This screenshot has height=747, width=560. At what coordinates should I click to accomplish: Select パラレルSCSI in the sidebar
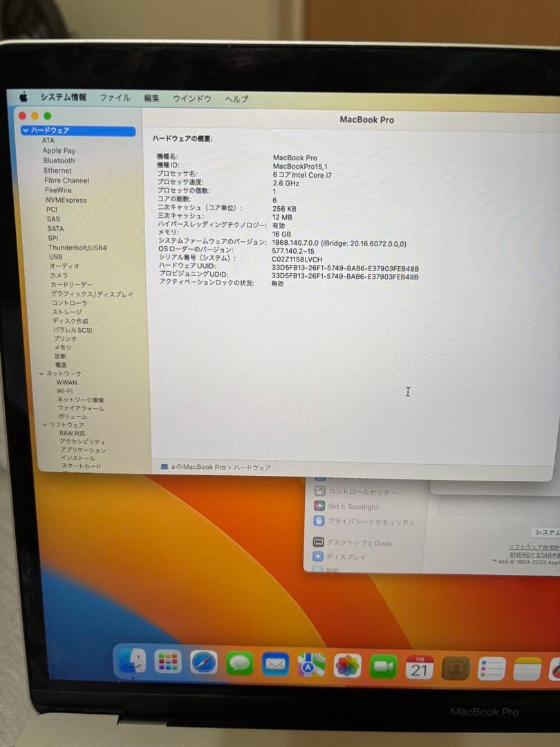click(73, 330)
